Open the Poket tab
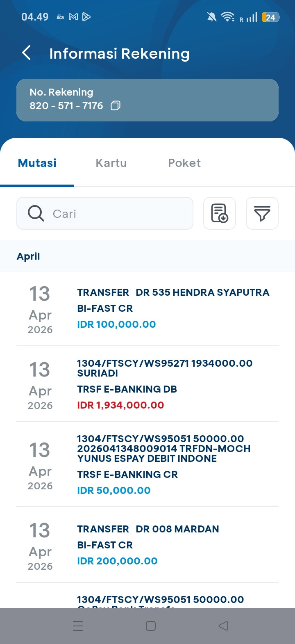295x644 pixels. pos(184,163)
